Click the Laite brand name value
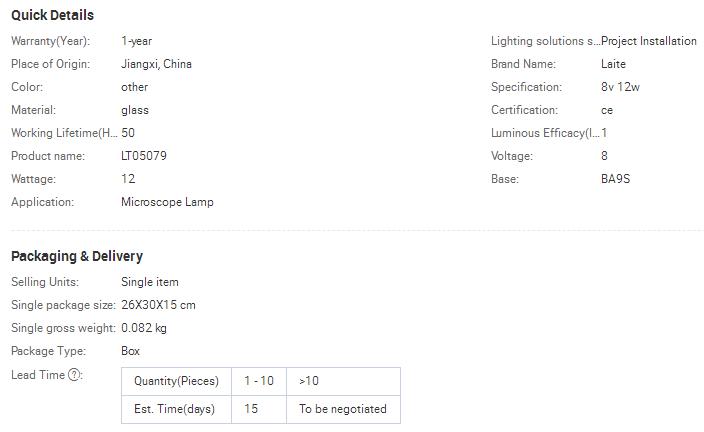The height and width of the screenshot is (432, 704). [613, 64]
